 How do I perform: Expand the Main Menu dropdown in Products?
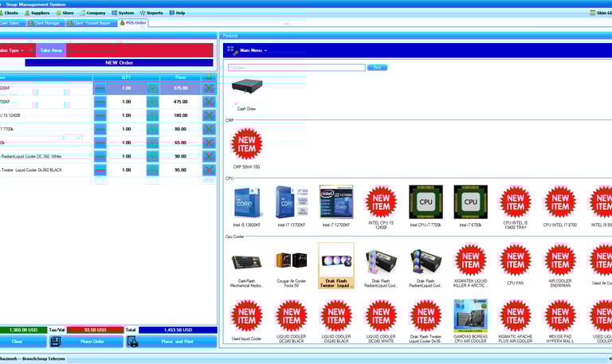253,50
